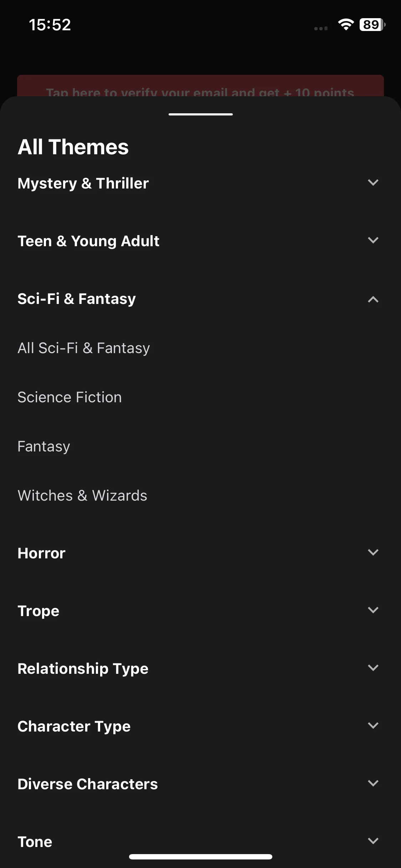The image size is (401, 868).
Task: Choose the Fantasy sub-theme
Action: 44,446
